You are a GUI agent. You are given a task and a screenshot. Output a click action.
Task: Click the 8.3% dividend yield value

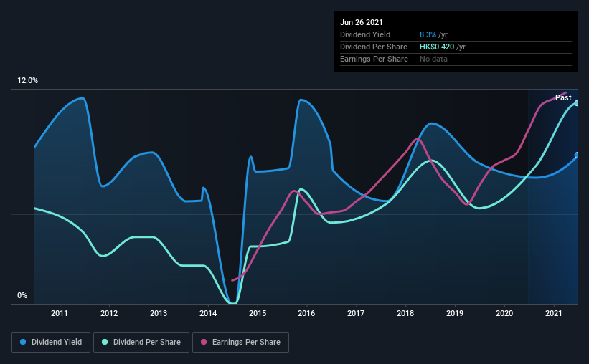pyautogui.click(x=428, y=34)
